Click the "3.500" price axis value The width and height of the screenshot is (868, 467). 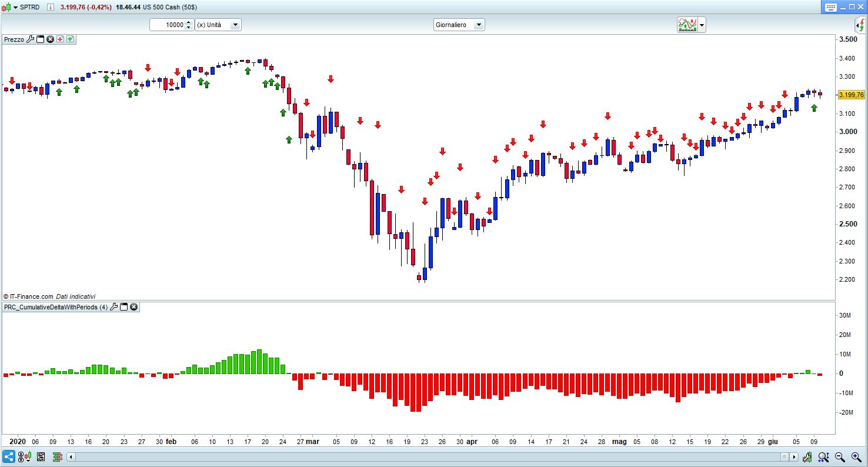(847, 39)
